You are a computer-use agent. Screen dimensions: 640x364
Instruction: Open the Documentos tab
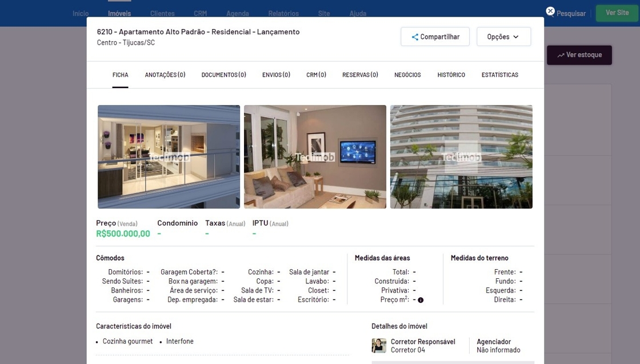[223, 75]
